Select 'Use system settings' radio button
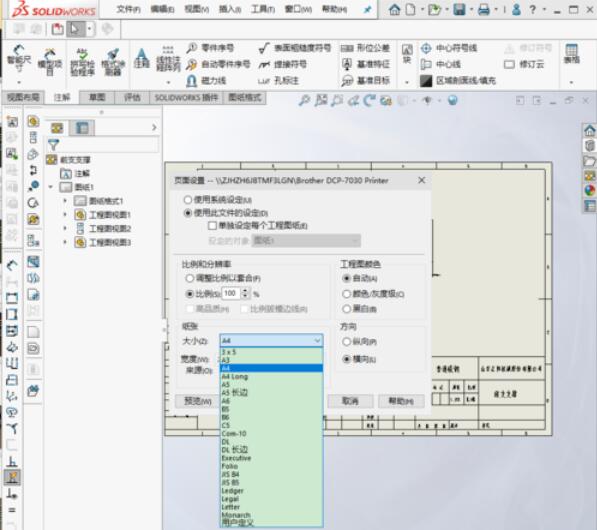The height and width of the screenshot is (530, 597). pyautogui.click(x=188, y=200)
